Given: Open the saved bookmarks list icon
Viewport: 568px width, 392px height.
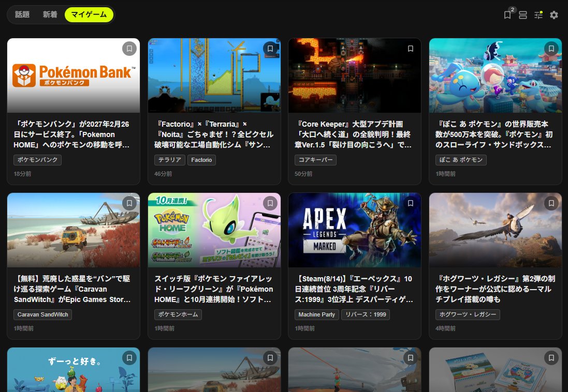Looking at the screenshot, I should click(x=507, y=15).
